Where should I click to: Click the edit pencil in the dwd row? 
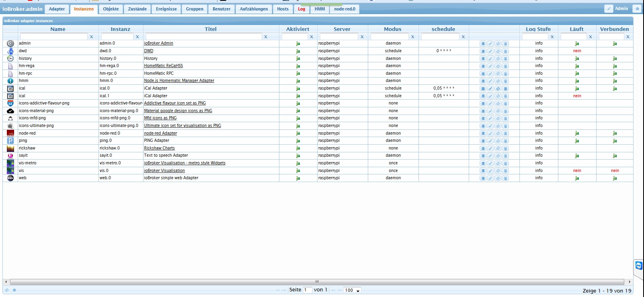[490, 51]
